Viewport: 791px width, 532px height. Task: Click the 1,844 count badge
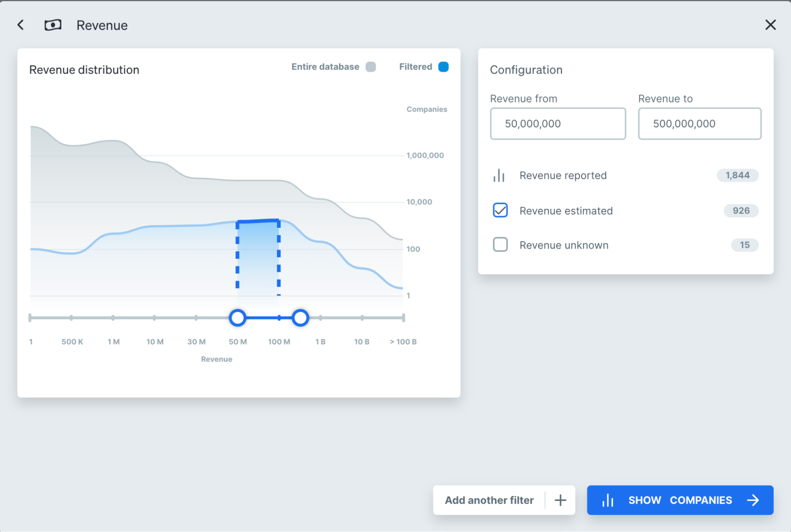pyautogui.click(x=737, y=175)
